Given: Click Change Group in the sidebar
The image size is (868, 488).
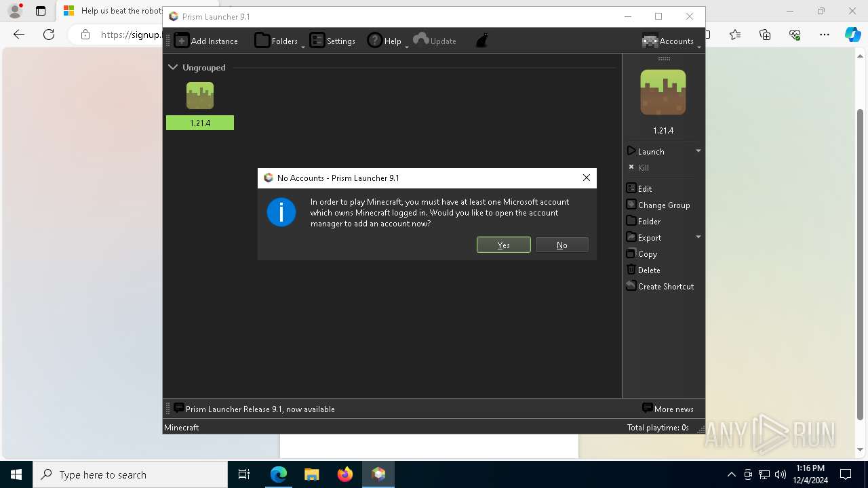Looking at the screenshot, I should click(658, 205).
